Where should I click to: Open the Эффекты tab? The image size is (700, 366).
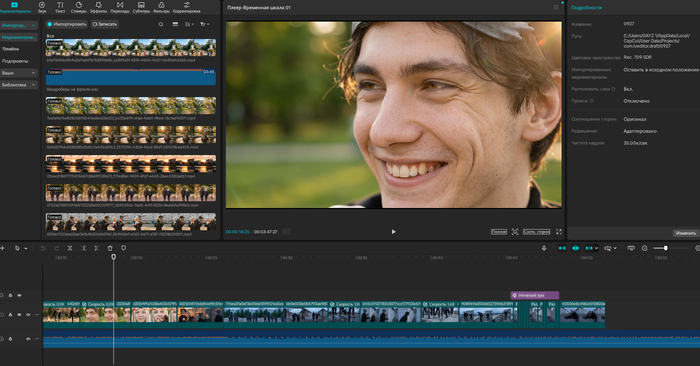[x=98, y=7]
